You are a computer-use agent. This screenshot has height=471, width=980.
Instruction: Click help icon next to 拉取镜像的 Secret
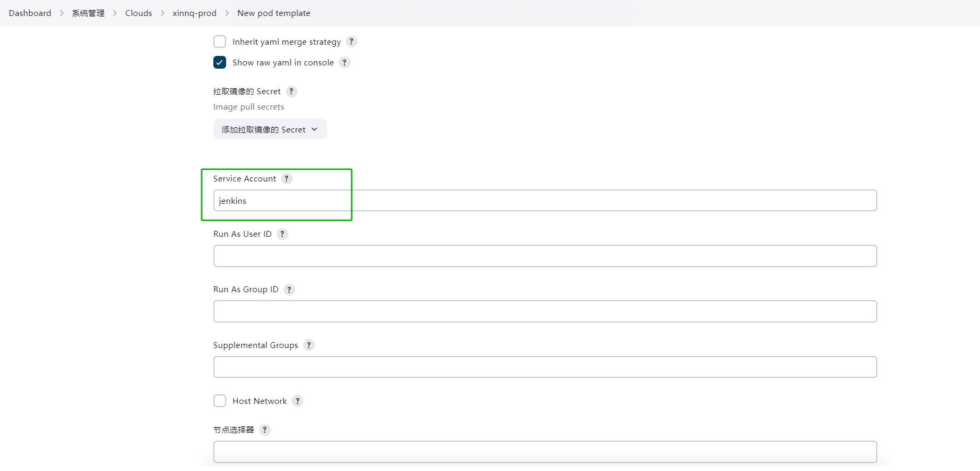[x=291, y=91]
